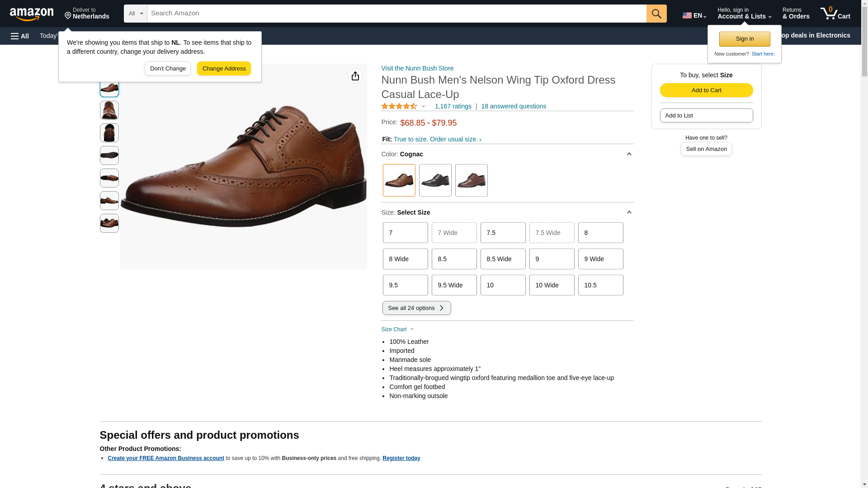Screen dimensions: 868x488
Task: Select the black color swatch
Action: click(435, 180)
